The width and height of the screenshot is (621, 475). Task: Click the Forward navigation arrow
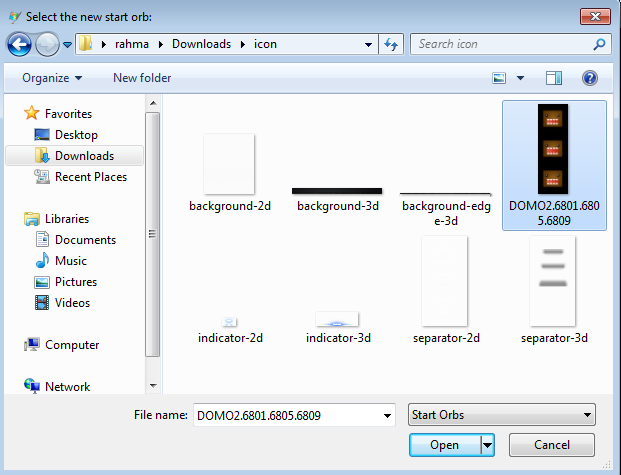(x=47, y=44)
